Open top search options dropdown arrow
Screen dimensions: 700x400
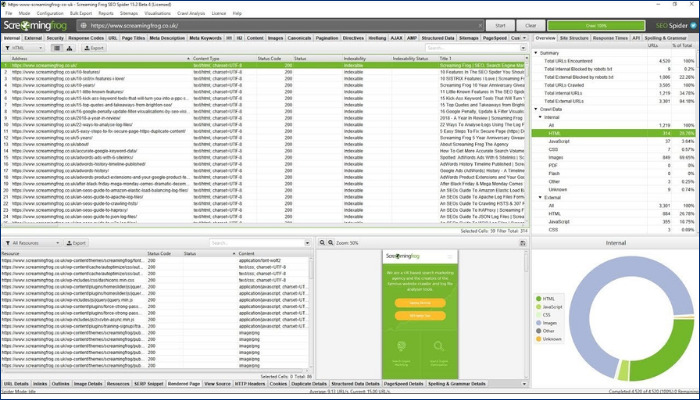point(523,48)
